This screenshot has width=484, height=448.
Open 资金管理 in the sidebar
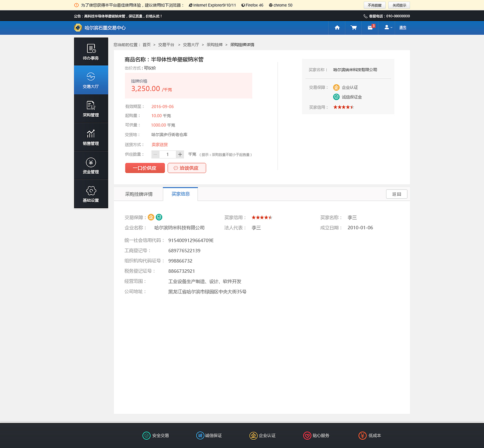tap(91, 165)
